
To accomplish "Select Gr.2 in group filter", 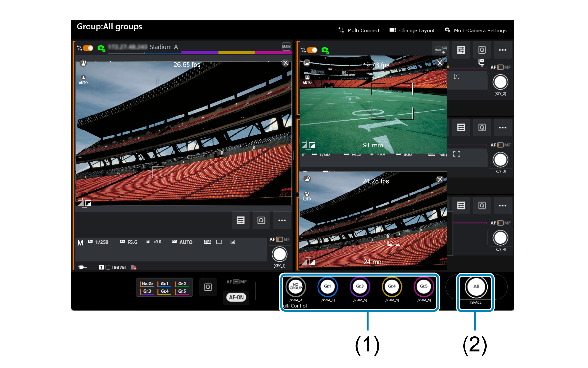I will point(182,284).
